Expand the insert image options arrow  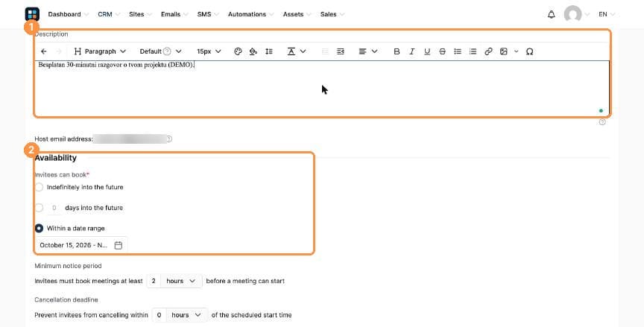coord(517,51)
